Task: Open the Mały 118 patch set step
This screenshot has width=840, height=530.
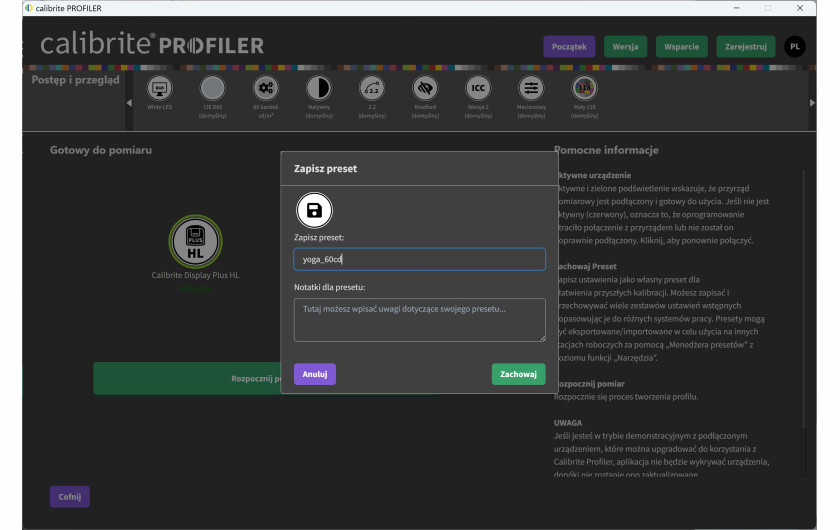Action: (x=584, y=88)
